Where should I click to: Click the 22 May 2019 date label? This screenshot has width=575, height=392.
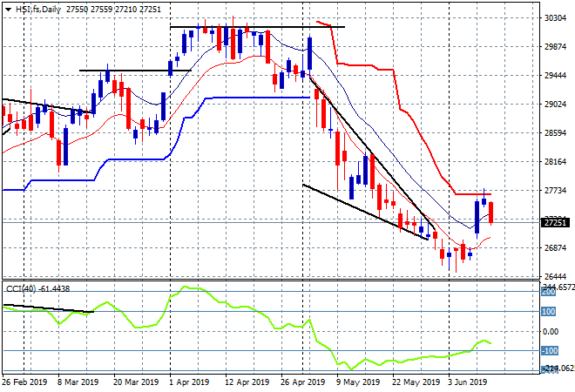click(x=416, y=382)
